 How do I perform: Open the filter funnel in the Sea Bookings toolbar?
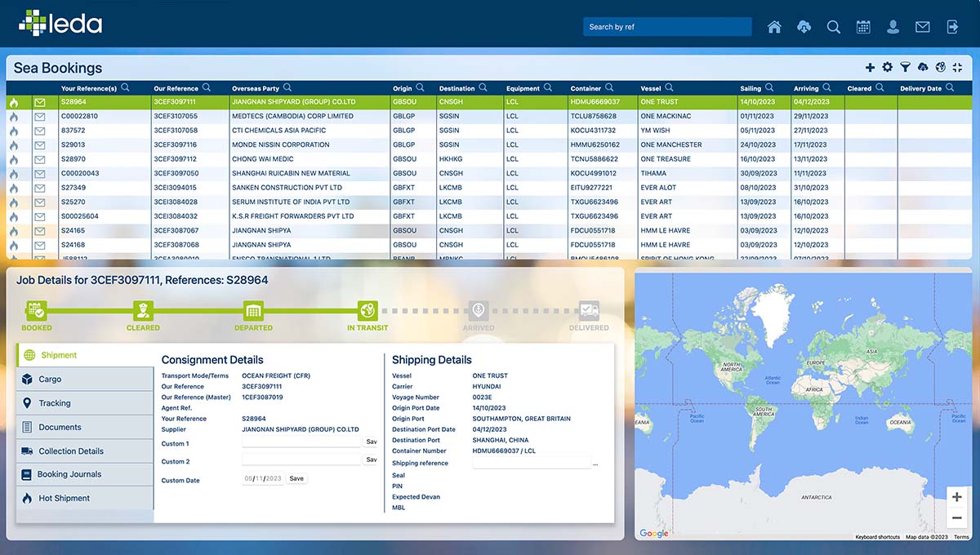coord(905,67)
